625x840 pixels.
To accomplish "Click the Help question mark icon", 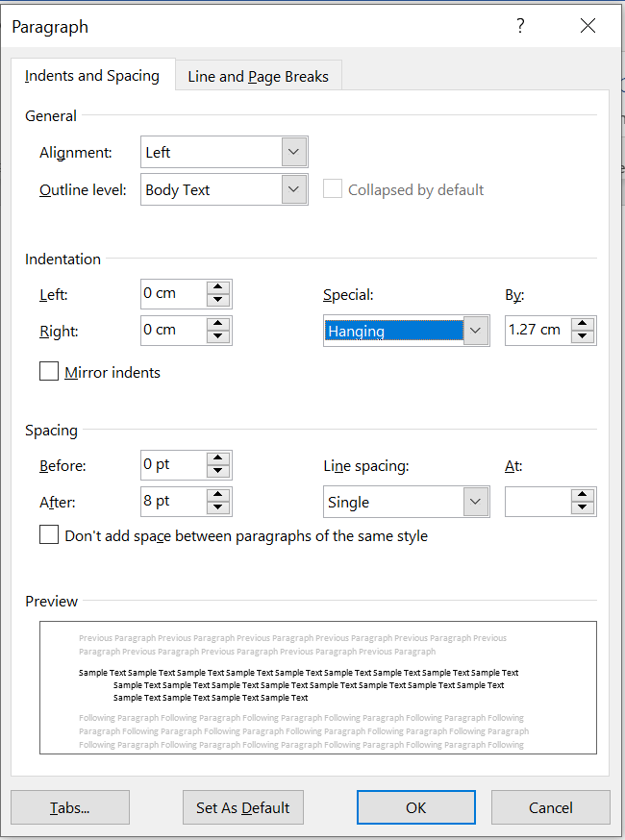I will click(x=520, y=26).
